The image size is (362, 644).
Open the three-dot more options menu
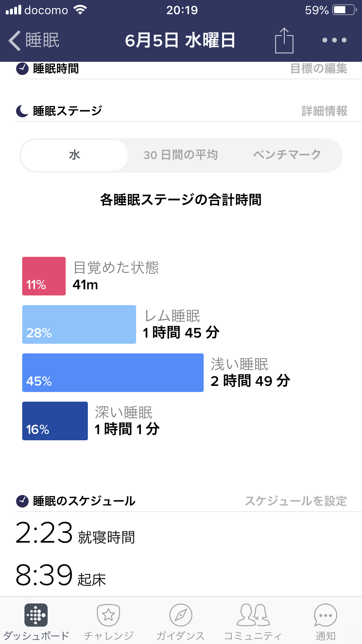coord(334,40)
